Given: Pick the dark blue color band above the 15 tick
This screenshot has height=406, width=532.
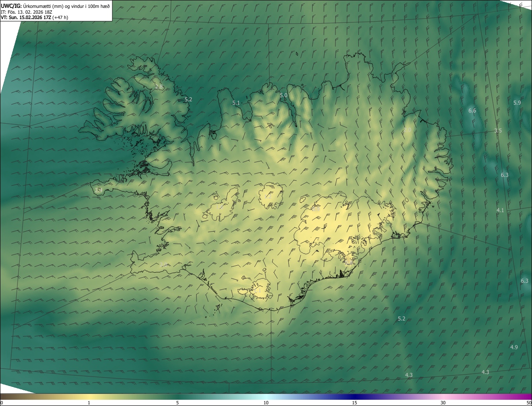Looking at the screenshot, I should (x=355, y=396).
